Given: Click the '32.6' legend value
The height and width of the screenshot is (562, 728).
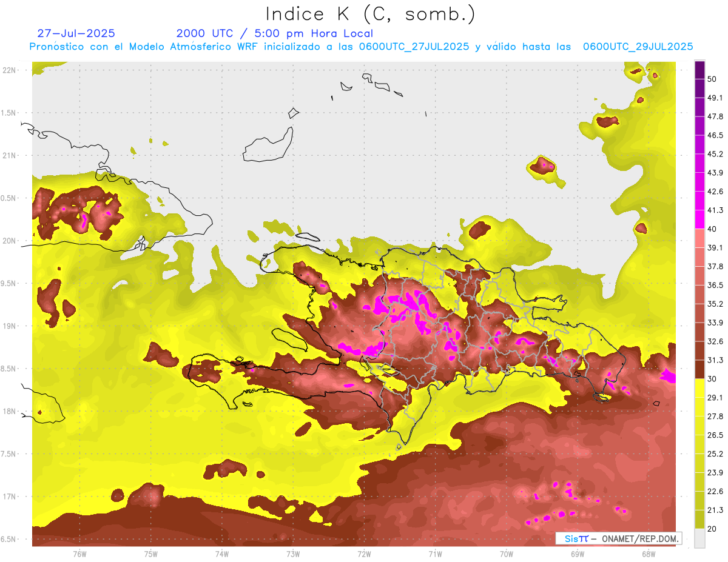Looking at the screenshot, I should 715,342.
